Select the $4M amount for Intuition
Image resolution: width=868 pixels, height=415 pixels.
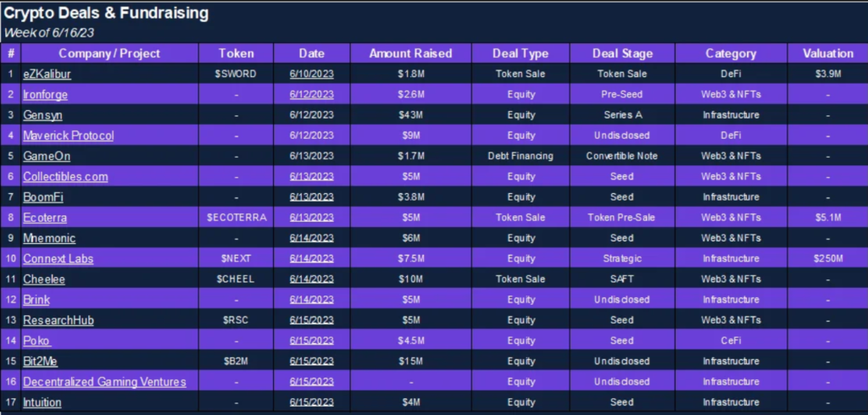point(411,402)
